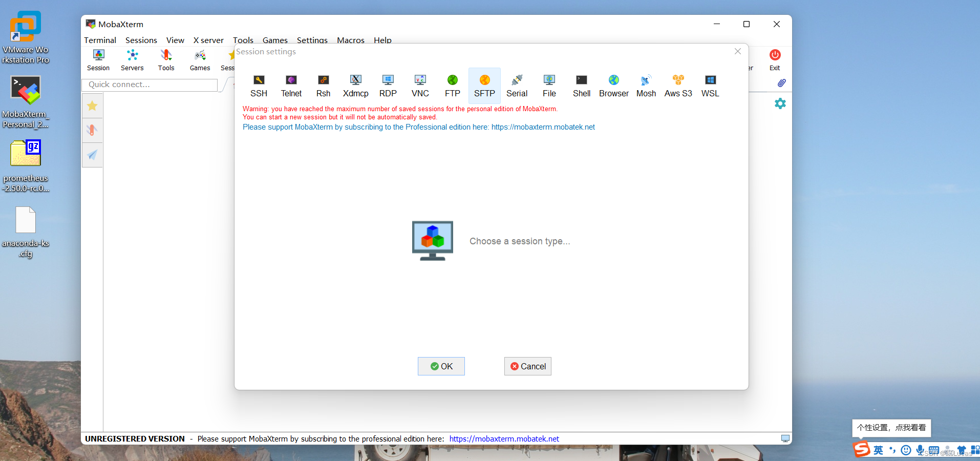Select SFTP session type

484,86
